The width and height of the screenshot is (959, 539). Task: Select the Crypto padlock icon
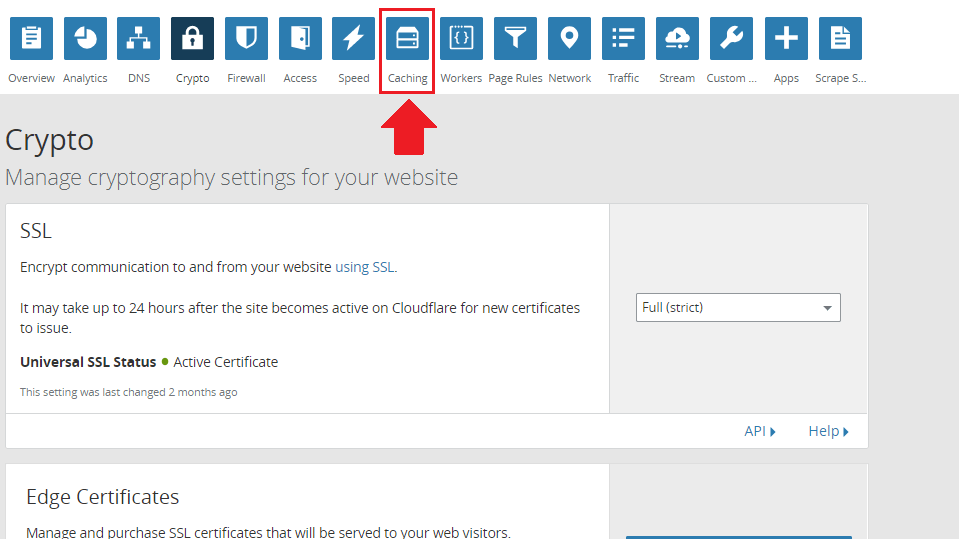(x=193, y=39)
